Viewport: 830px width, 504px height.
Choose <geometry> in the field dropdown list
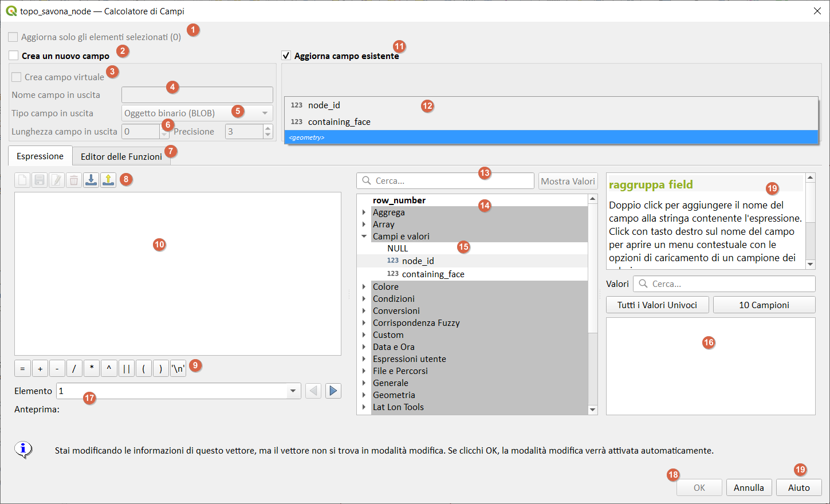[551, 137]
